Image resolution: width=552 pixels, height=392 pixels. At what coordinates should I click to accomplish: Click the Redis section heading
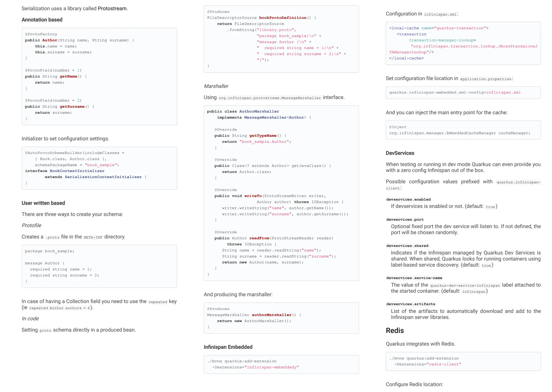click(x=395, y=331)
